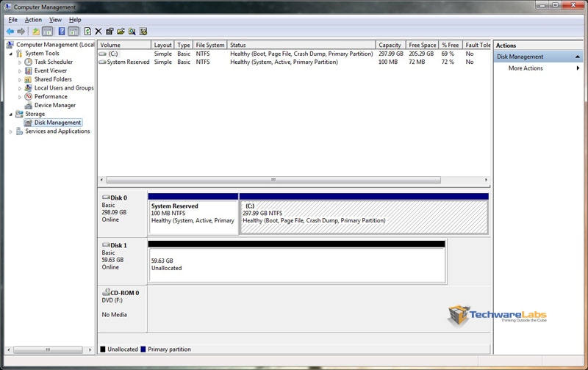Click the Up One Level folder icon
This screenshot has height=370, width=588.
tap(35, 32)
